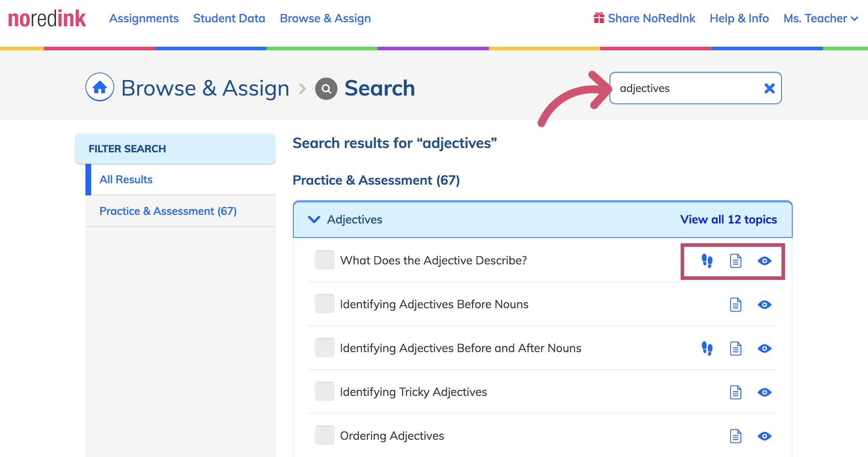Viewport: 868px width, 457px height.
Task: Click the NoRedInk logo
Action: coord(47,19)
